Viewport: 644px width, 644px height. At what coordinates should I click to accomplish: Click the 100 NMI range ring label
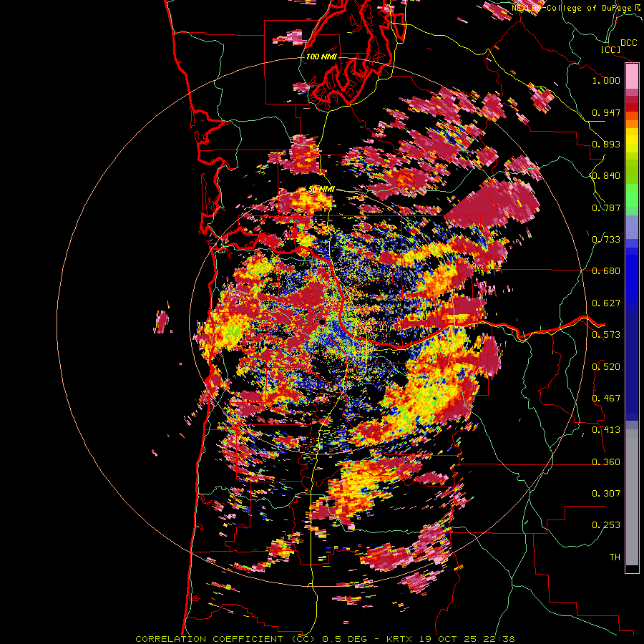point(321,57)
